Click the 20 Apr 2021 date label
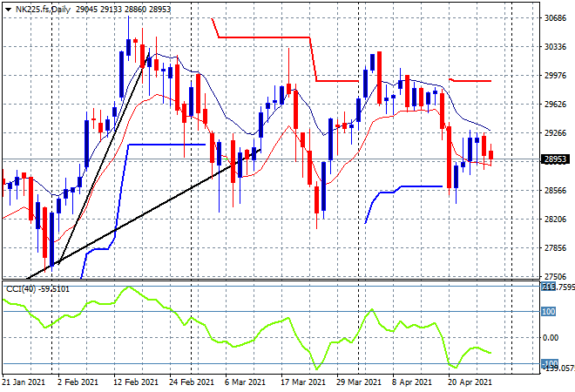Screen dimensions: 575x392 (470, 382)
